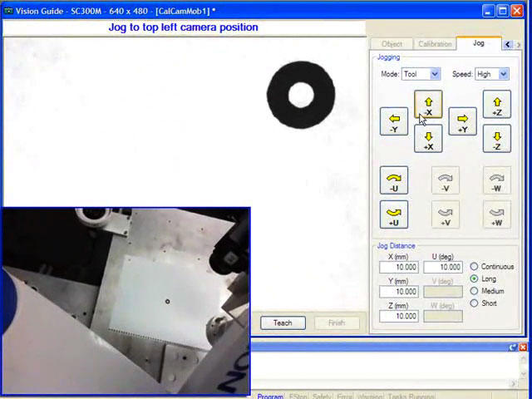Select Short jog distance
Image resolution: width=532 pixels, height=399 pixels.
[484, 303]
